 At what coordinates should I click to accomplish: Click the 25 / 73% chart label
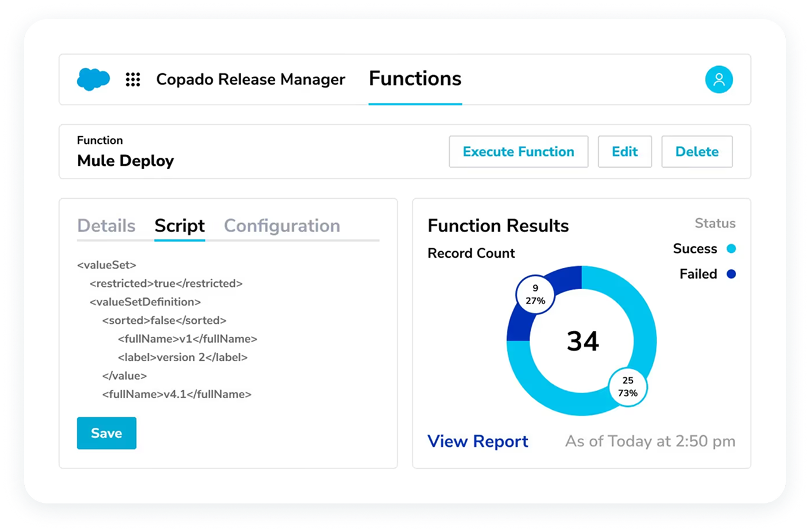click(627, 386)
